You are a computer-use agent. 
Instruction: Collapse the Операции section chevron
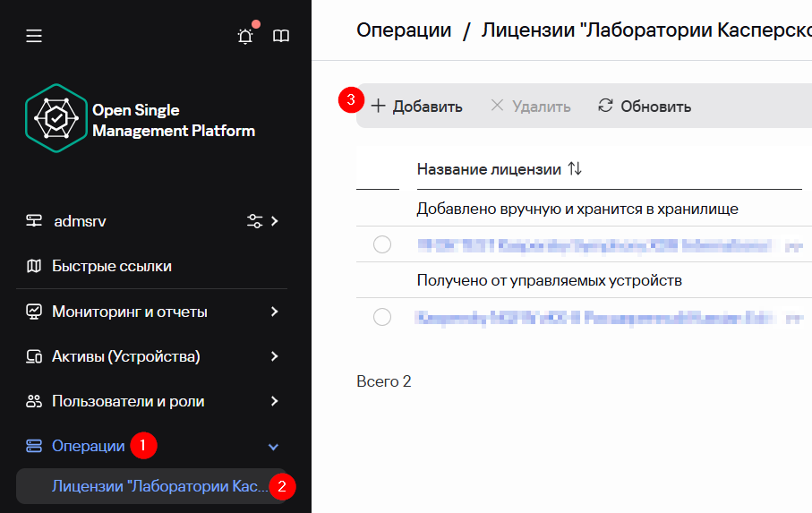point(274,447)
